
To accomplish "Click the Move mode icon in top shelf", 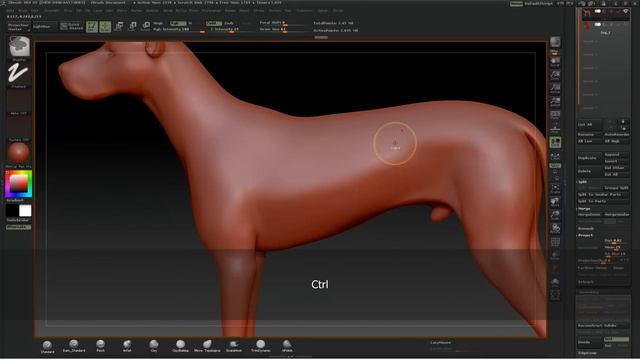I will pos(119,27).
